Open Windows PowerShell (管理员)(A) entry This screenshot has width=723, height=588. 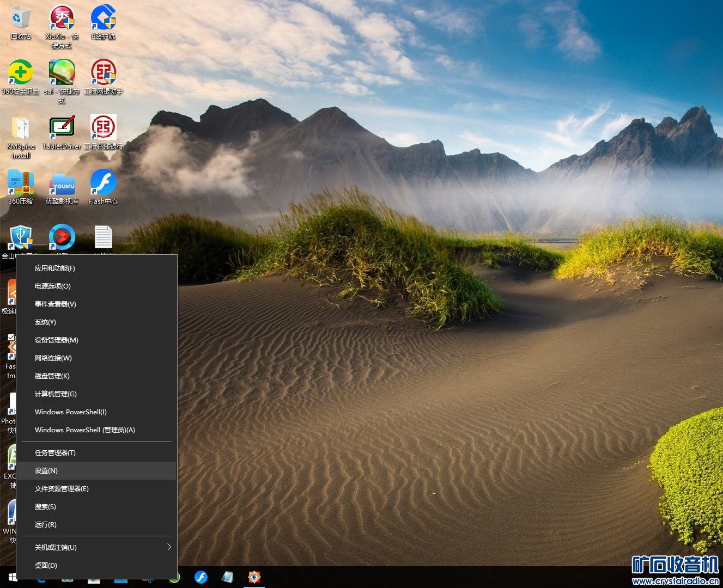84,430
